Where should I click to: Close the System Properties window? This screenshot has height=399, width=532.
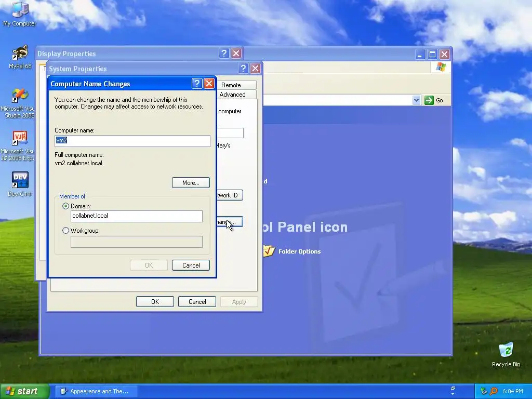255,69
